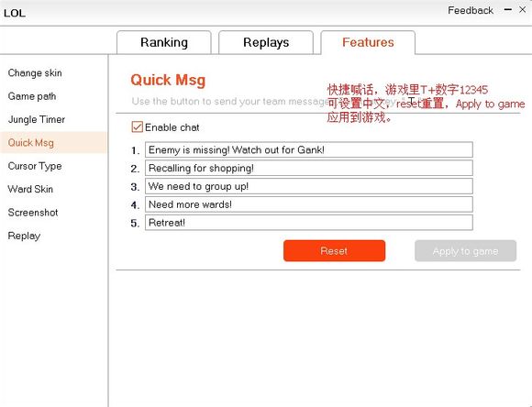Image resolution: width=532 pixels, height=407 pixels.
Task: Select Game path sidebar item
Action: [32, 96]
